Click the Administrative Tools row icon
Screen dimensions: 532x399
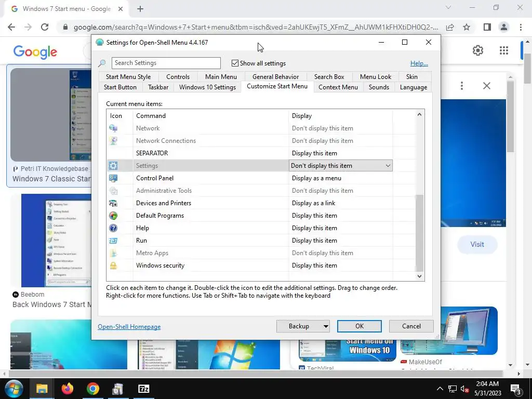[x=113, y=191]
